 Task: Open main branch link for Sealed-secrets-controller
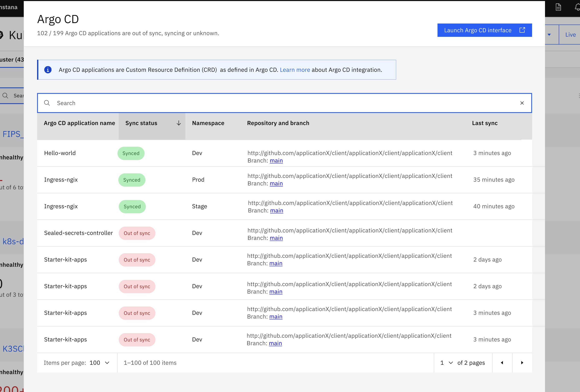pos(276,238)
